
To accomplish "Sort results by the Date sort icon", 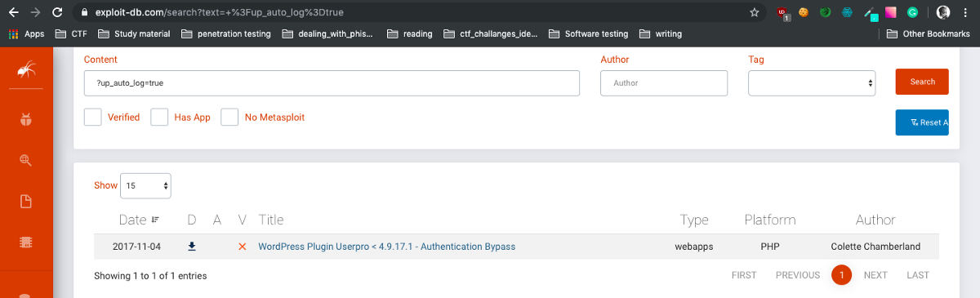I will pyautogui.click(x=155, y=220).
